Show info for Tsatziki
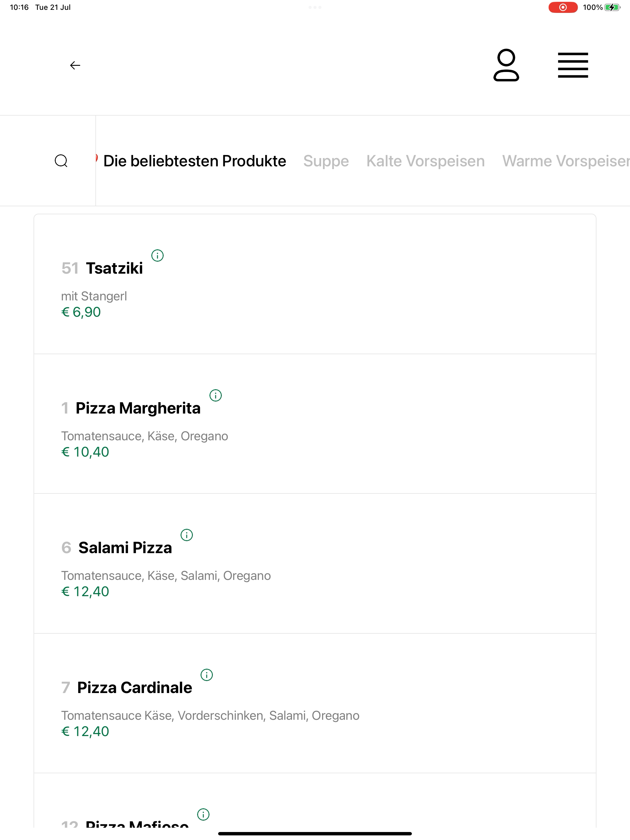This screenshot has height=840, width=630. click(x=157, y=256)
